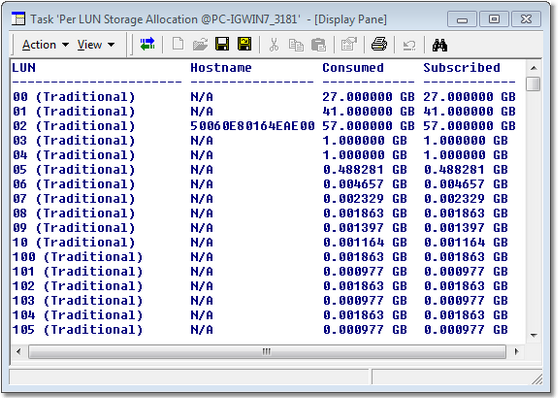Image resolution: width=558 pixels, height=400 pixels.
Task: Click the horizontal scrollbar right arrow
Action: 516,352
